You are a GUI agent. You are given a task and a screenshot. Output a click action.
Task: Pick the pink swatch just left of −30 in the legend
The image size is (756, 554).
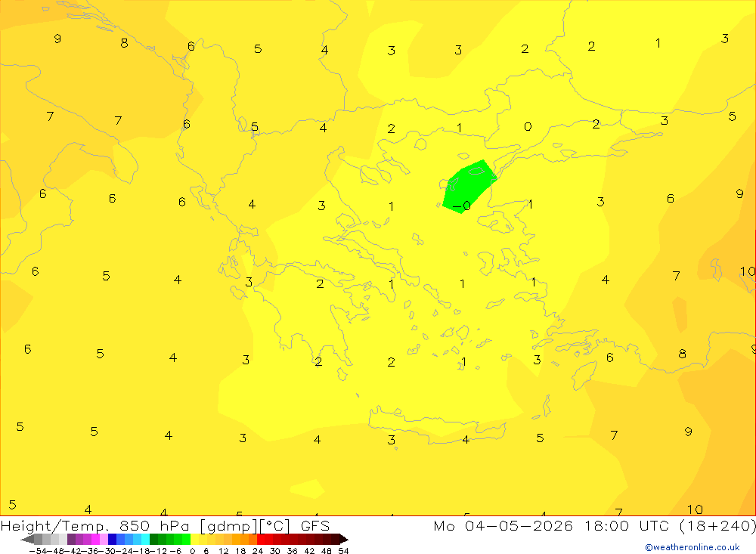click(104, 540)
